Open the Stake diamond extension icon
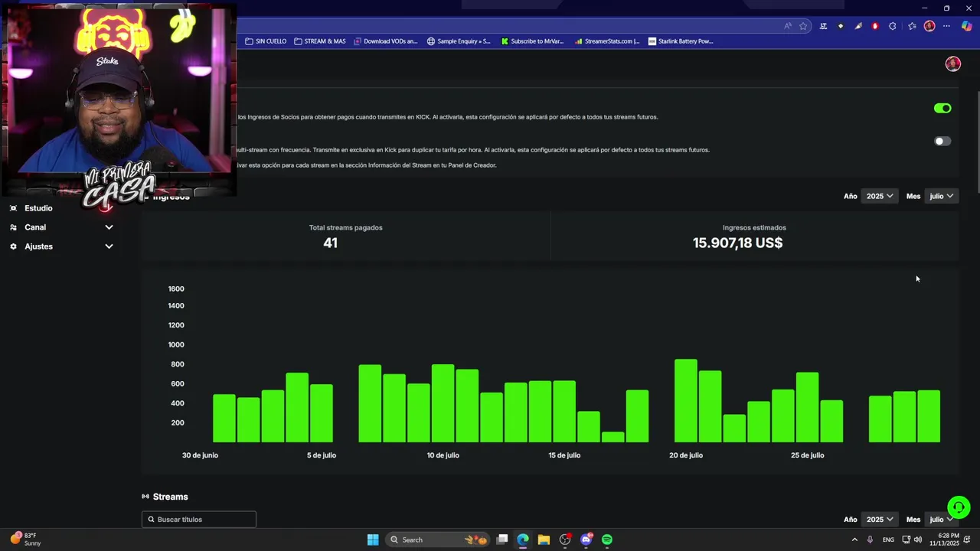 click(x=841, y=26)
